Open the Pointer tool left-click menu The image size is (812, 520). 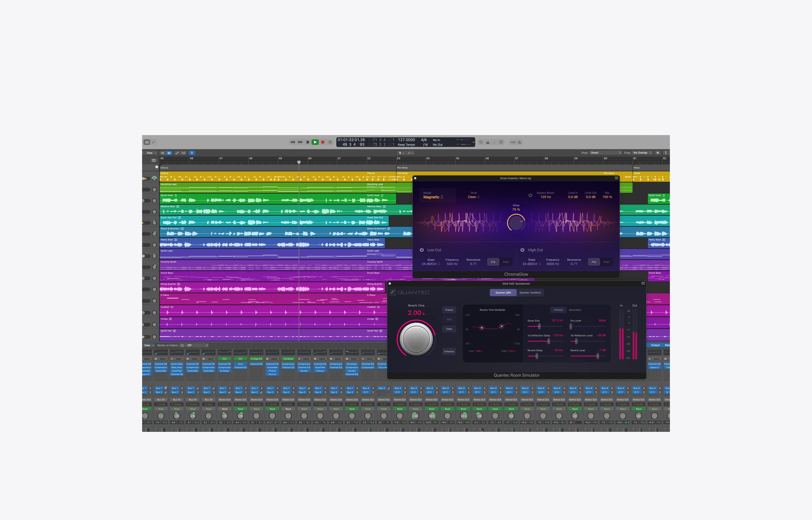401,153
